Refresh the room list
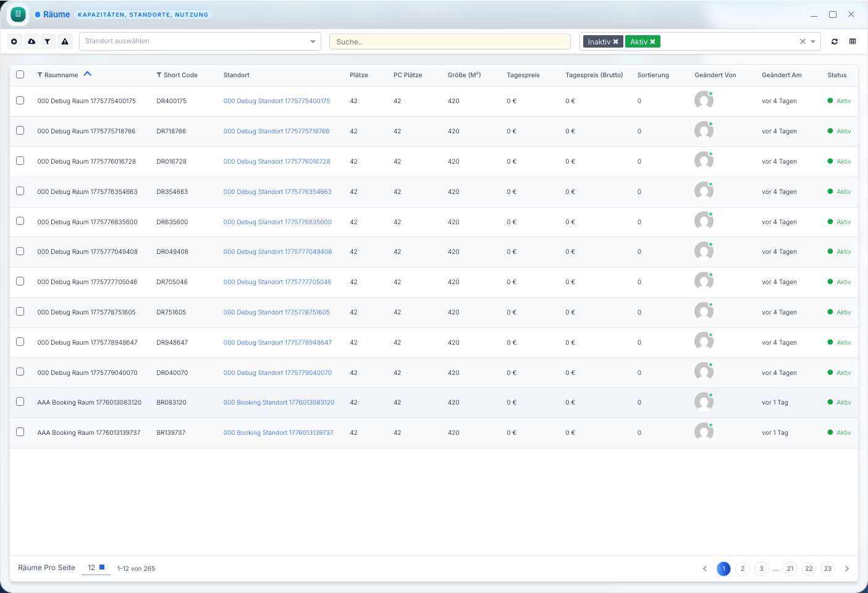This screenshot has height=593, width=868. (x=835, y=41)
